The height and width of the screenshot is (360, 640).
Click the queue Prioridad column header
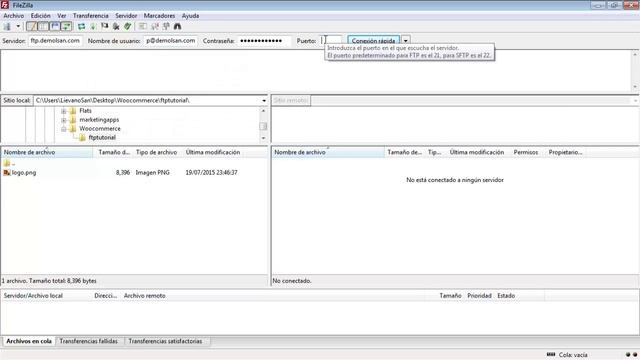point(479,296)
